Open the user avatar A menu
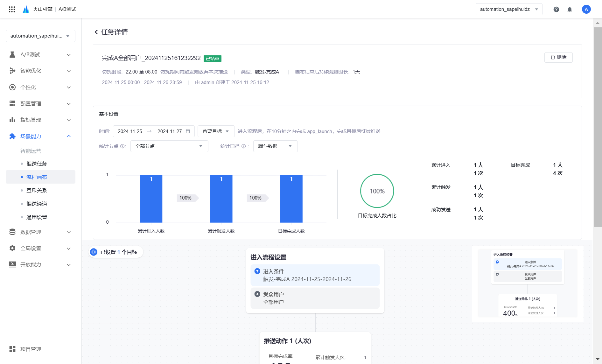The height and width of the screenshot is (364, 602). (x=586, y=9)
